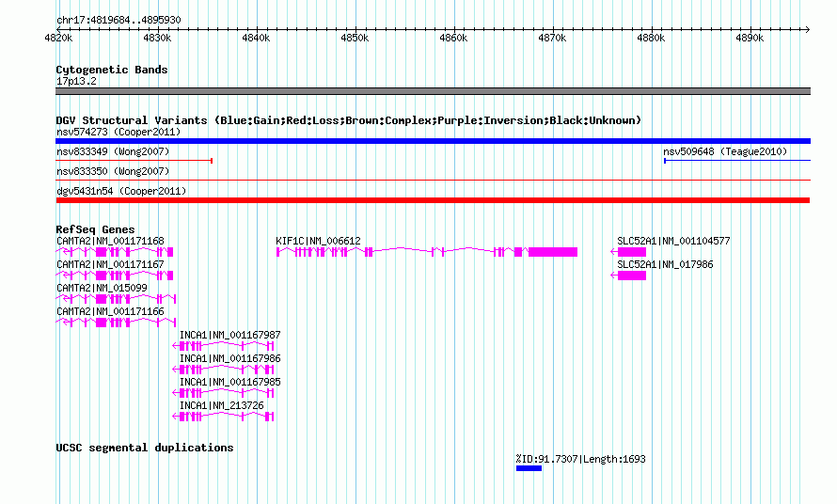Click the 4890k ruler tick label

point(750,38)
